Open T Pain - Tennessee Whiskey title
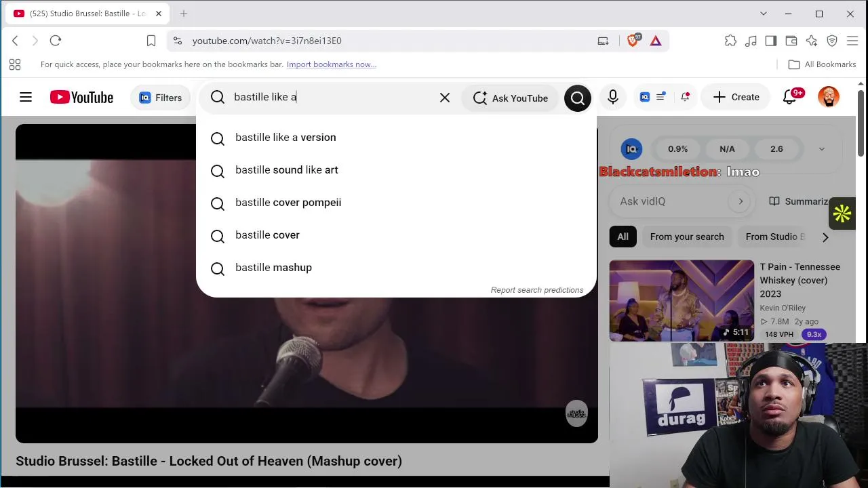The width and height of the screenshot is (868, 488). tap(800, 280)
